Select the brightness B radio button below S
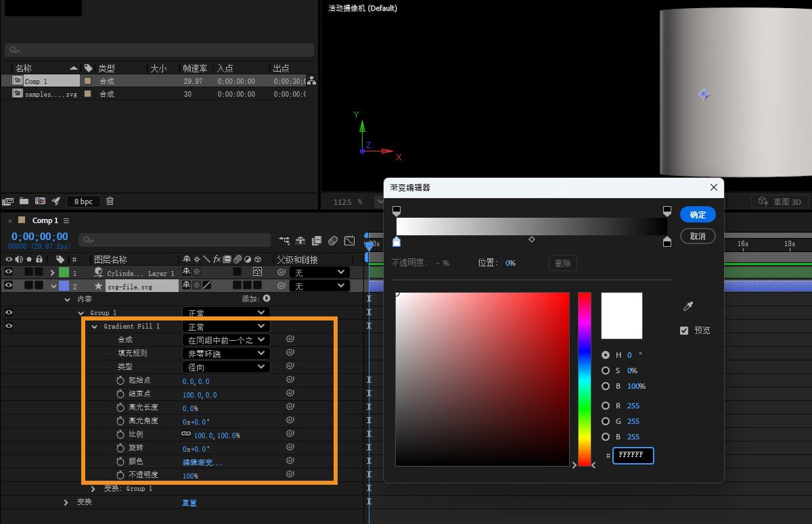This screenshot has width=812, height=524. click(606, 386)
